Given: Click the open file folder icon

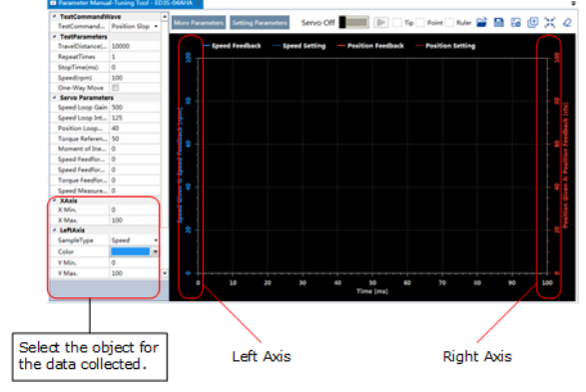Looking at the screenshot, I should (482, 22).
